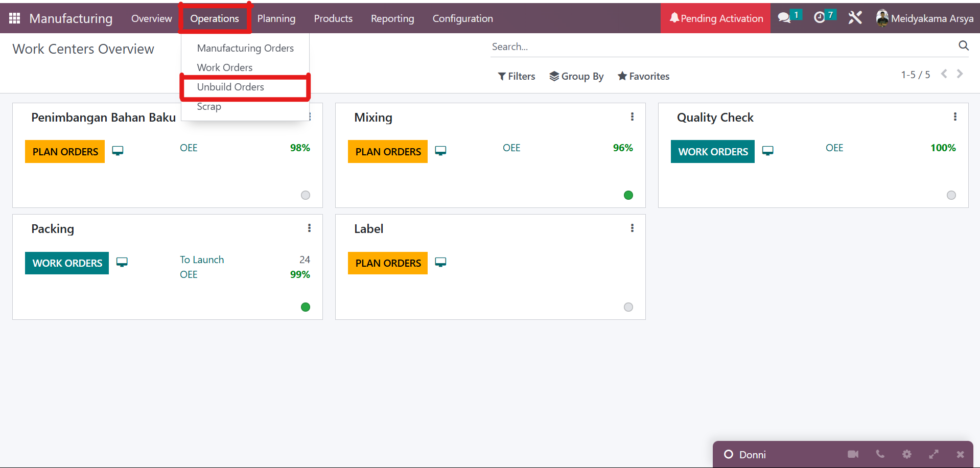Click in the Search input field

[x=715, y=46]
